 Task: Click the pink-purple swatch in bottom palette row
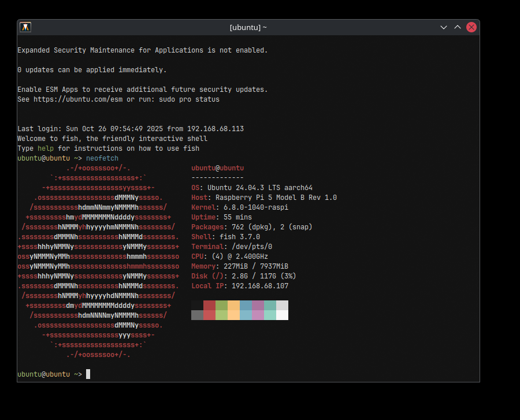click(258, 315)
